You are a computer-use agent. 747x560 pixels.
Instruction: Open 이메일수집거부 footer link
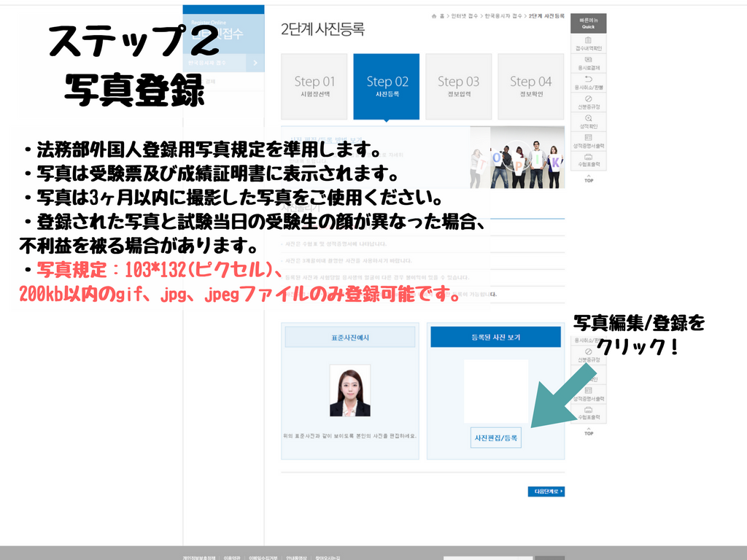click(x=263, y=558)
